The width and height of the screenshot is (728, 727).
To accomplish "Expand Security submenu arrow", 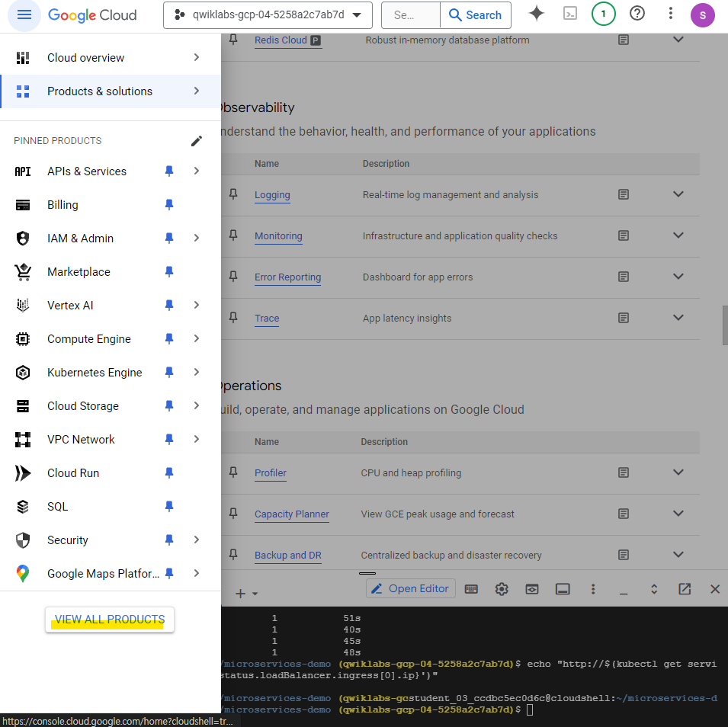I will [x=197, y=540].
